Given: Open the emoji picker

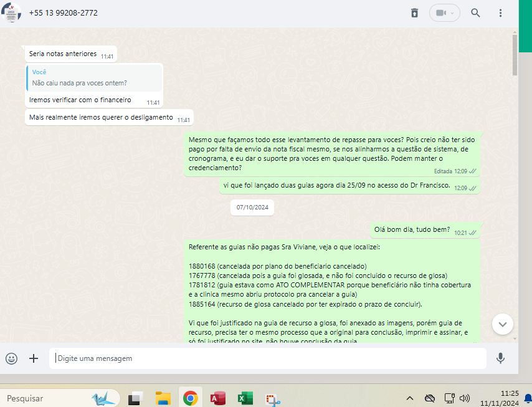Looking at the screenshot, I should coord(11,358).
